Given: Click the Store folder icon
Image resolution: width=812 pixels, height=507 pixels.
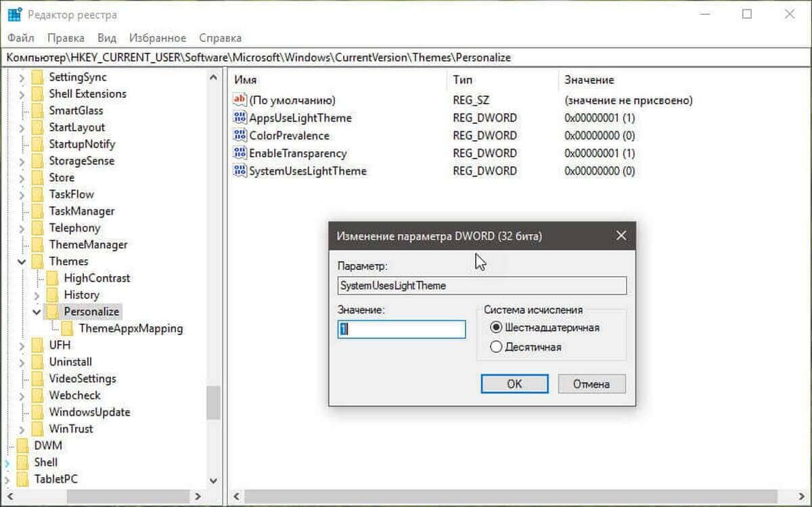Looking at the screenshot, I should pyautogui.click(x=37, y=177).
